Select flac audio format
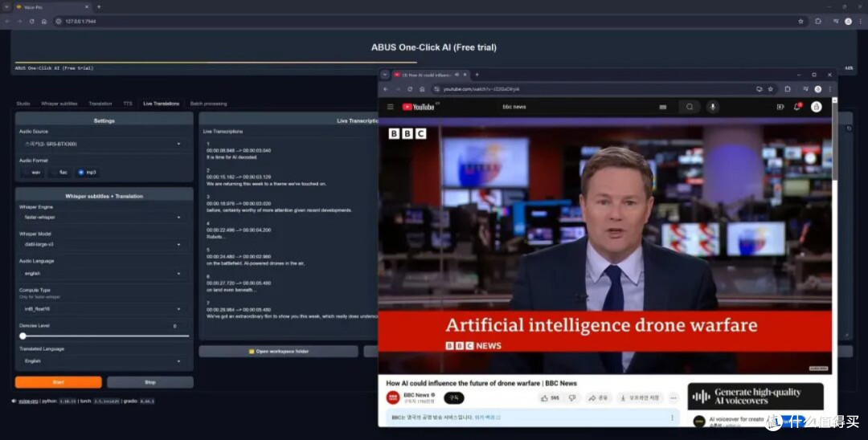This screenshot has height=440, width=868. coord(59,173)
